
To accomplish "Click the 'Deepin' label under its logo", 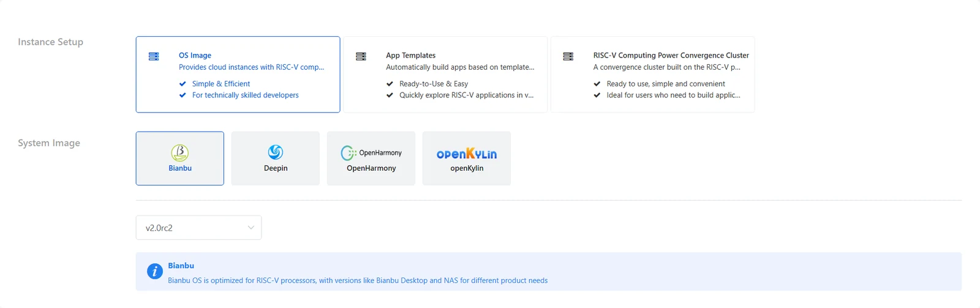I will [276, 168].
